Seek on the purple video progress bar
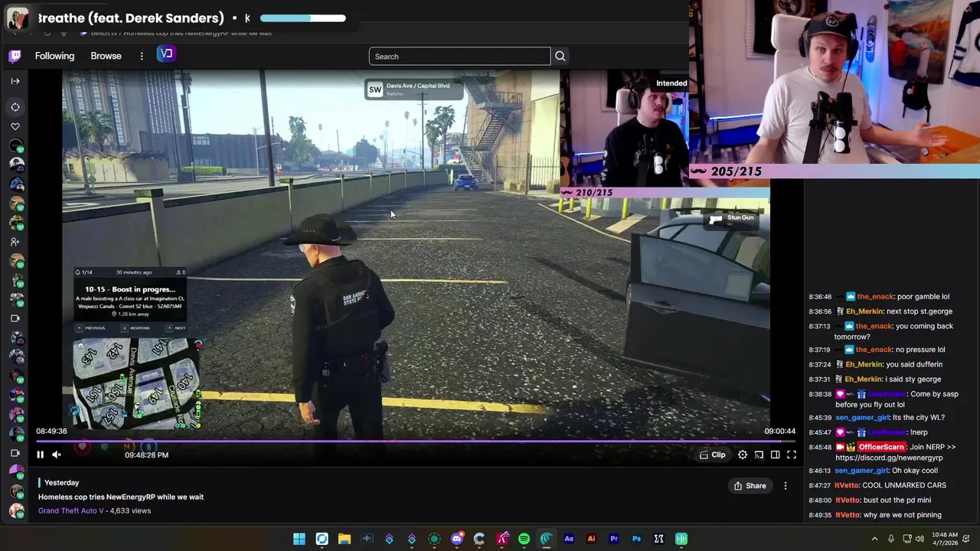The image size is (980, 551). 415,442
